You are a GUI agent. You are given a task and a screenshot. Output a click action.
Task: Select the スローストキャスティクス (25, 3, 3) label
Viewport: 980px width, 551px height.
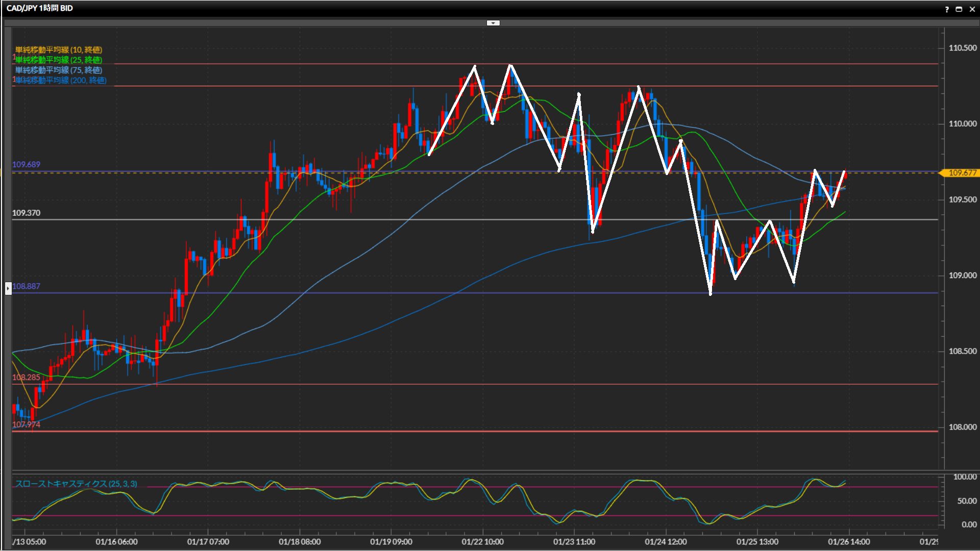76,484
